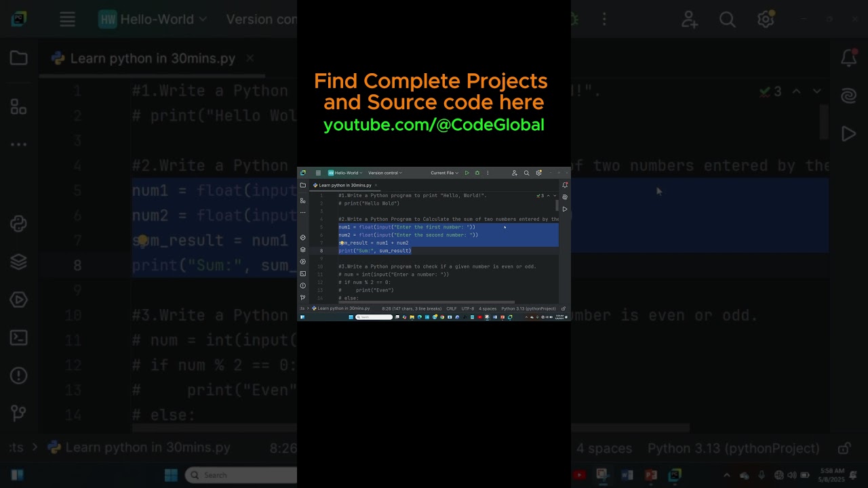Open the 4 spaces indent settings
The image size is (868, 488).
click(x=488, y=308)
